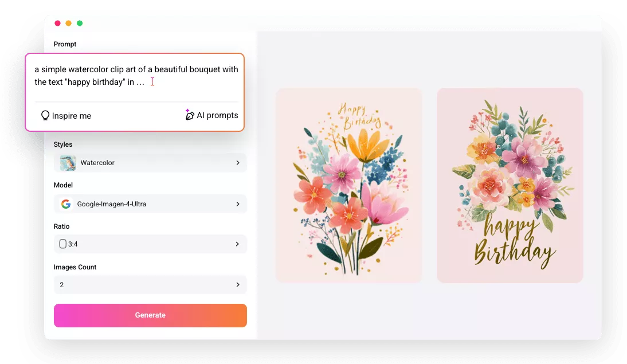Select the left Happy Birthday card image
Image resolution: width=627 pixels, height=364 pixels.
point(348,185)
